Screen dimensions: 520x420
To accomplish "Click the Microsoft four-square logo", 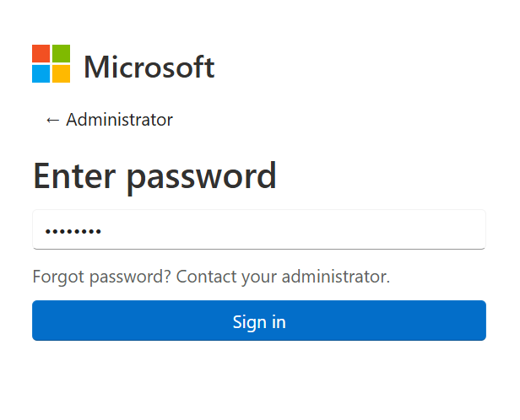I will point(51,63).
